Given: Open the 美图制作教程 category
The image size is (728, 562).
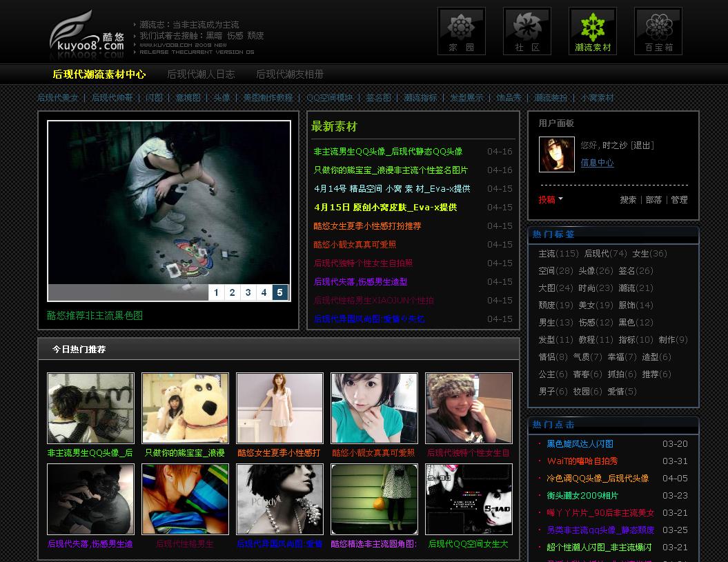Looking at the screenshot, I should click(268, 97).
